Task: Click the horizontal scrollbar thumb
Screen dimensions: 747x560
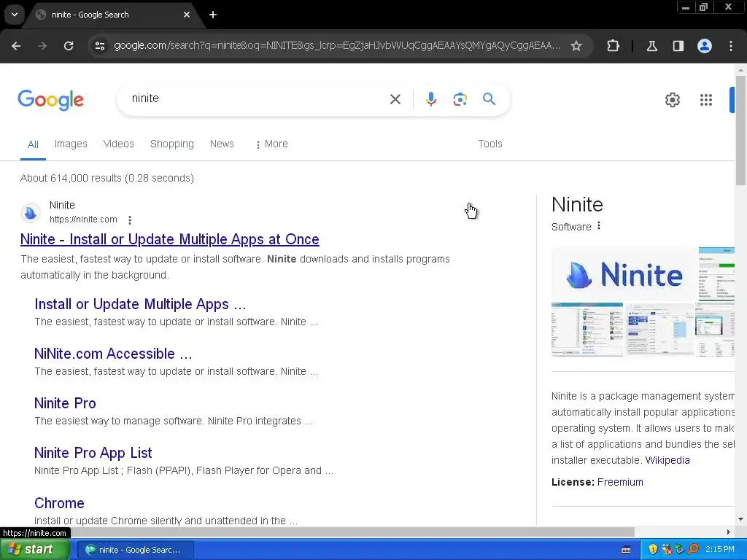Action: click(x=352, y=532)
